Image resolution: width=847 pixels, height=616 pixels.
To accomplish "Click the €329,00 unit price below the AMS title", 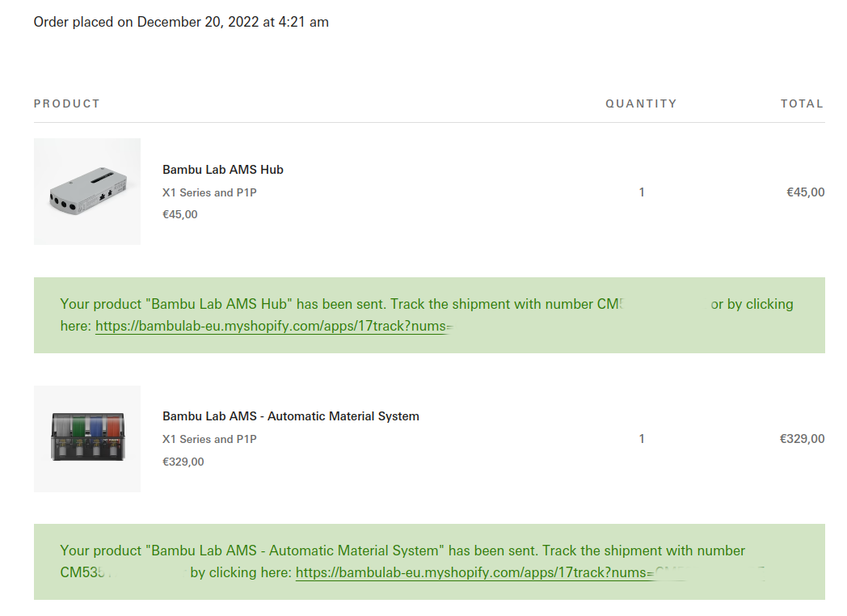I will coord(183,462).
